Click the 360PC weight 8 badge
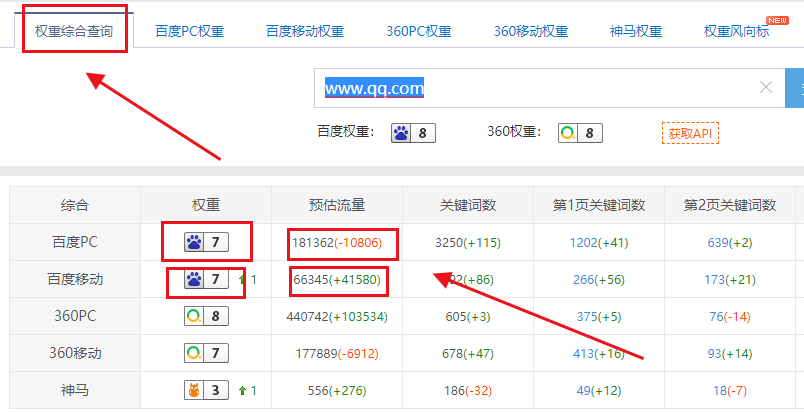This screenshot has height=412, width=804. pyautogui.click(x=206, y=316)
